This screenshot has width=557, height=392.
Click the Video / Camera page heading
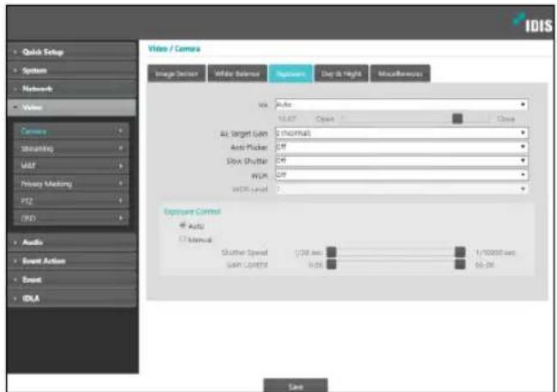pyautogui.click(x=174, y=49)
